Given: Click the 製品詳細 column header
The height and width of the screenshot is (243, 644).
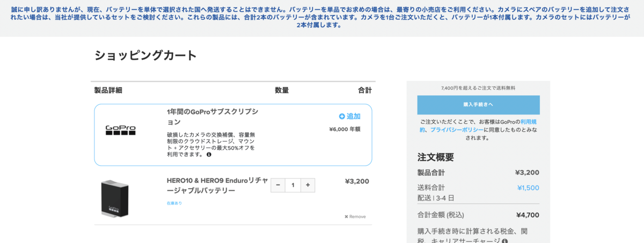Looking at the screenshot, I should (x=108, y=90).
